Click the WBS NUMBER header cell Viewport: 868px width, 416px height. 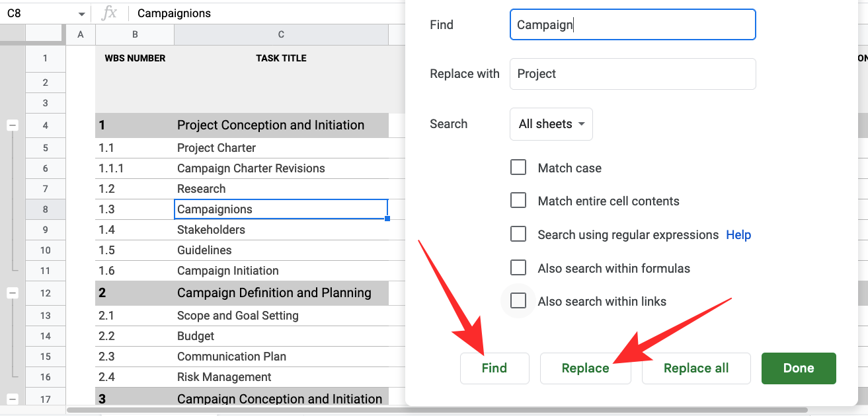click(135, 58)
